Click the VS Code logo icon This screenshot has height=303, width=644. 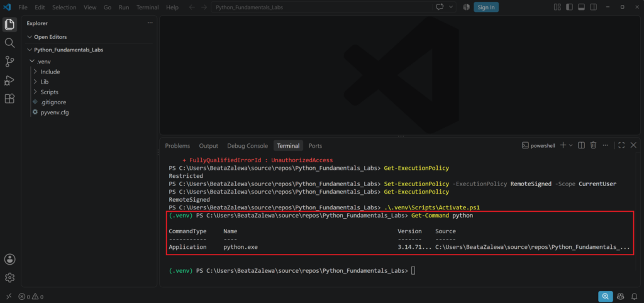click(7, 7)
